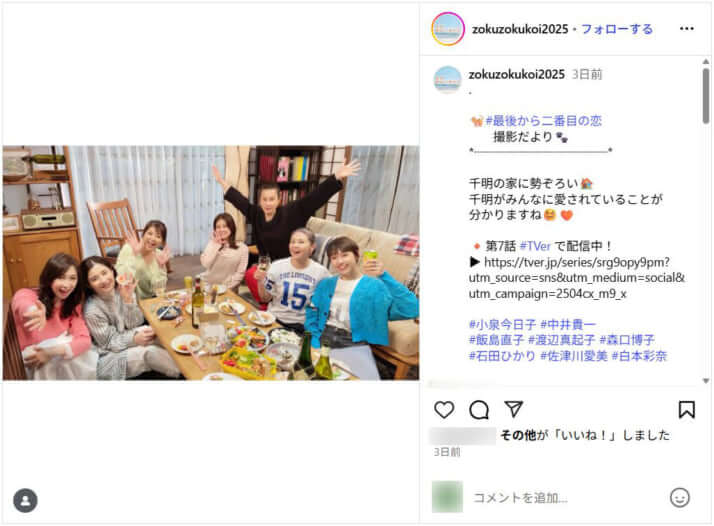Like the post with the heart icon
The height and width of the screenshot is (526, 714).
[x=444, y=409]
